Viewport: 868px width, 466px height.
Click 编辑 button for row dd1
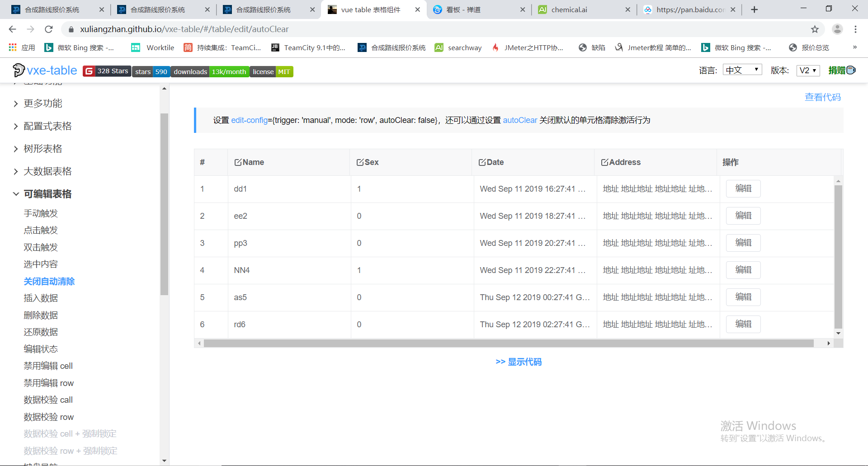coord(743,189)
